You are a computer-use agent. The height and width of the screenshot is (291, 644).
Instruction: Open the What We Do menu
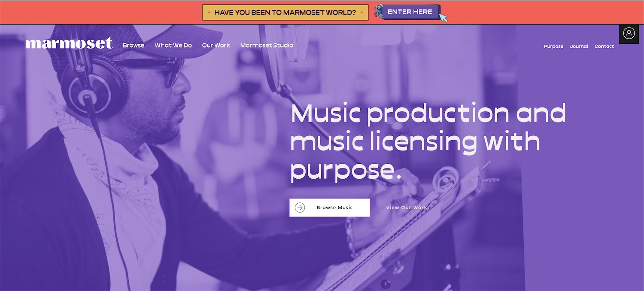(x=173, y=45)
